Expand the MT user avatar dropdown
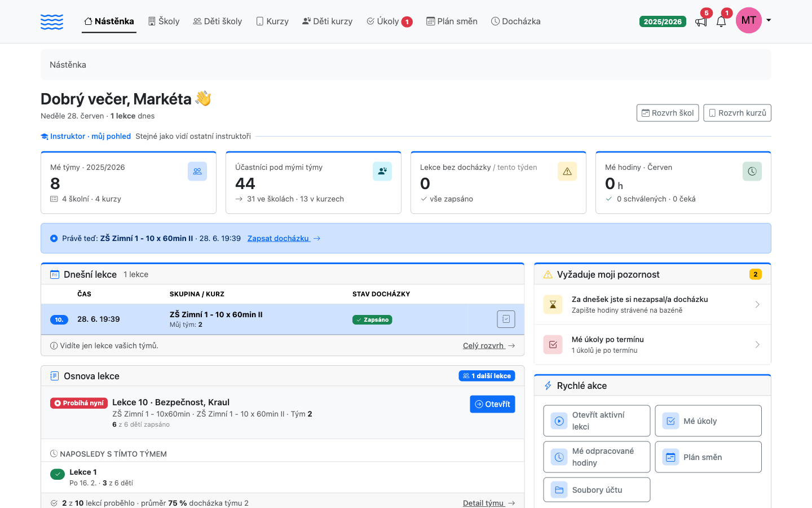 click(754, 21)
